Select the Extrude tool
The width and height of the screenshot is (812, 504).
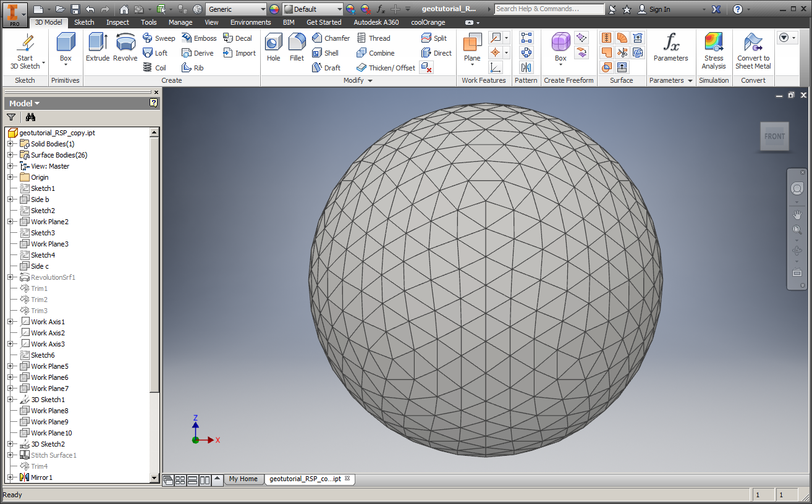coord(98,47)
